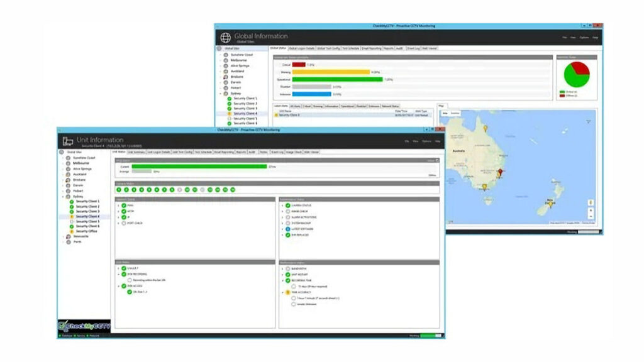
Task: Collapse the Disk Access status item
Action: pyautogui.click(x=118, y=286)
